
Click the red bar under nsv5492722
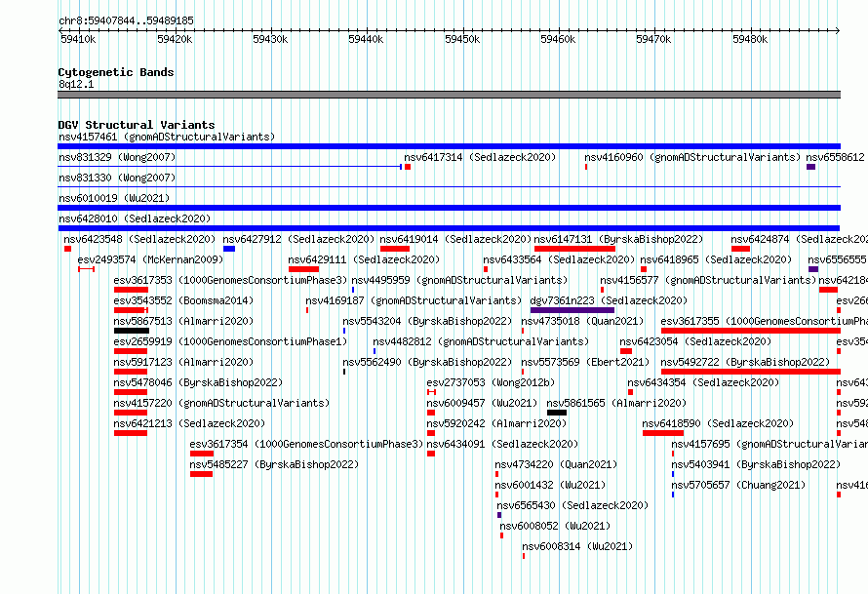tap(751, 372)
